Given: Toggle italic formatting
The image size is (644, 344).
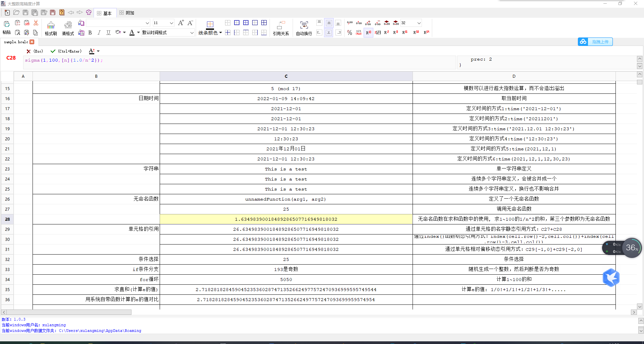Looking at the screenshot, I should pos(99,32).
